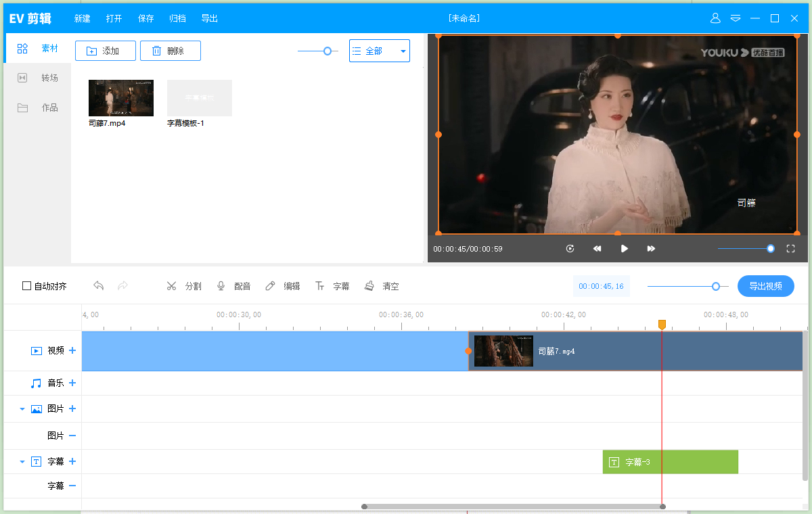Undo the last action
Image resolution: width=812 pixels, height=514 pixels.
pyautogui.click(x=99, y=286)
